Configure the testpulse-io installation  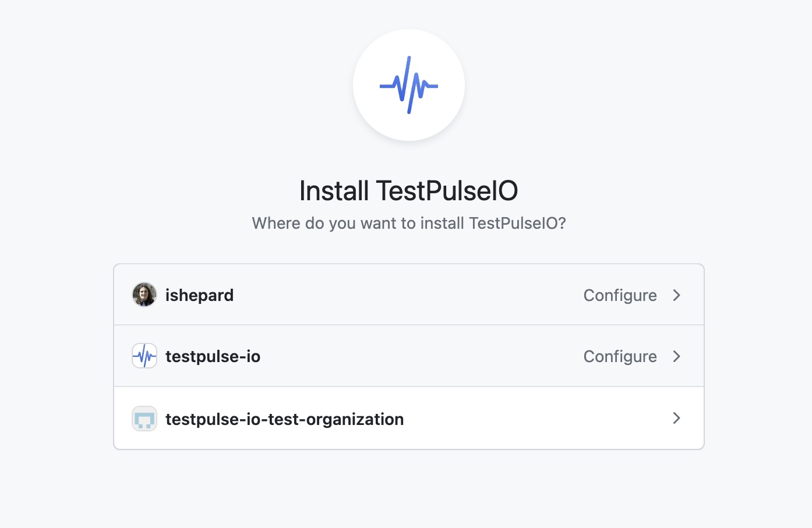(620, 356)
